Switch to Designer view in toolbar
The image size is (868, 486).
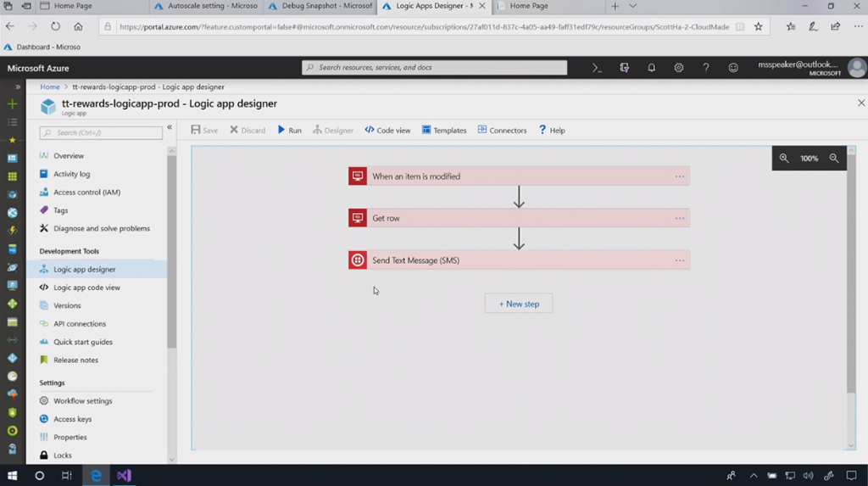click(332, 131)
